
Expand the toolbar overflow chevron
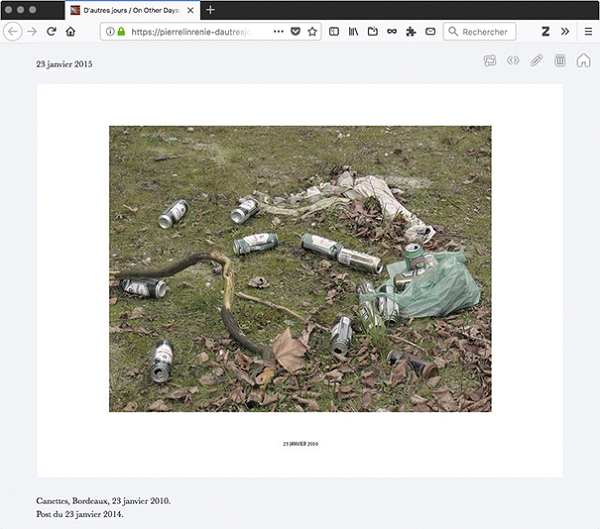tap(565, 32)
